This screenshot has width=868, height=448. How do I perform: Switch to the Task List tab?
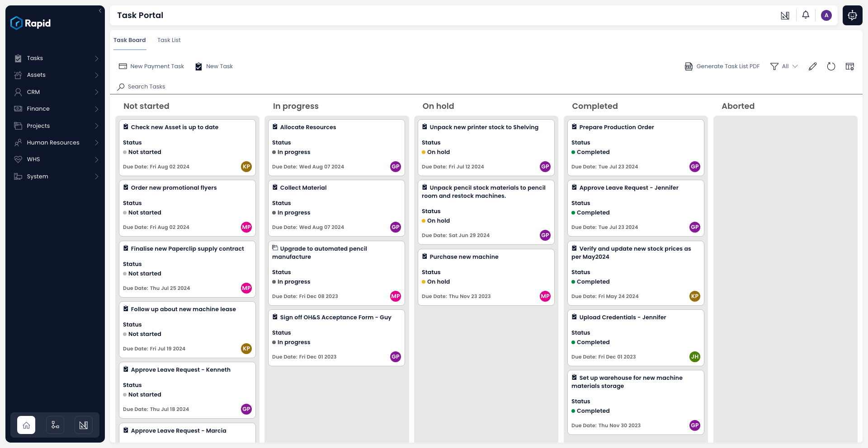pyautogui.click(x=169, y=40)
